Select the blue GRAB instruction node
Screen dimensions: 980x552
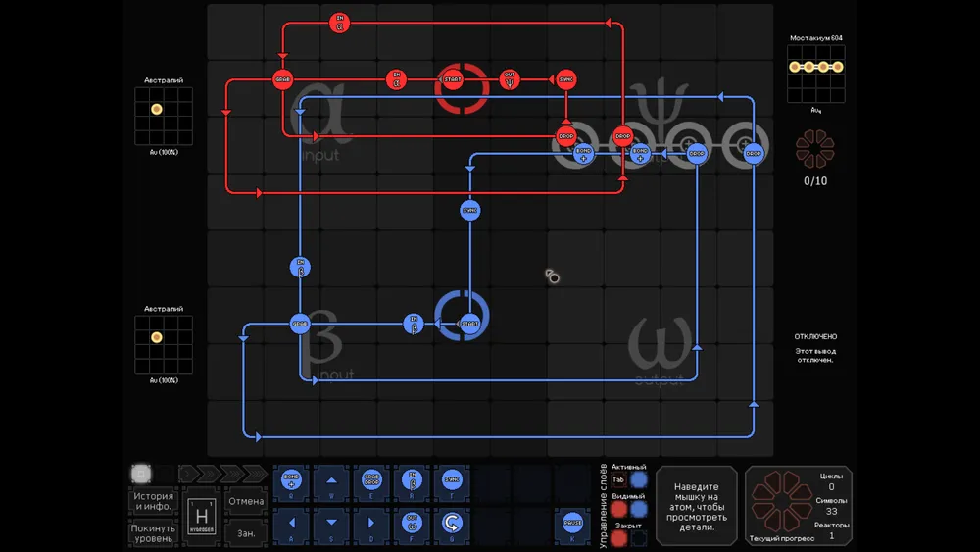tap(300, 324)
